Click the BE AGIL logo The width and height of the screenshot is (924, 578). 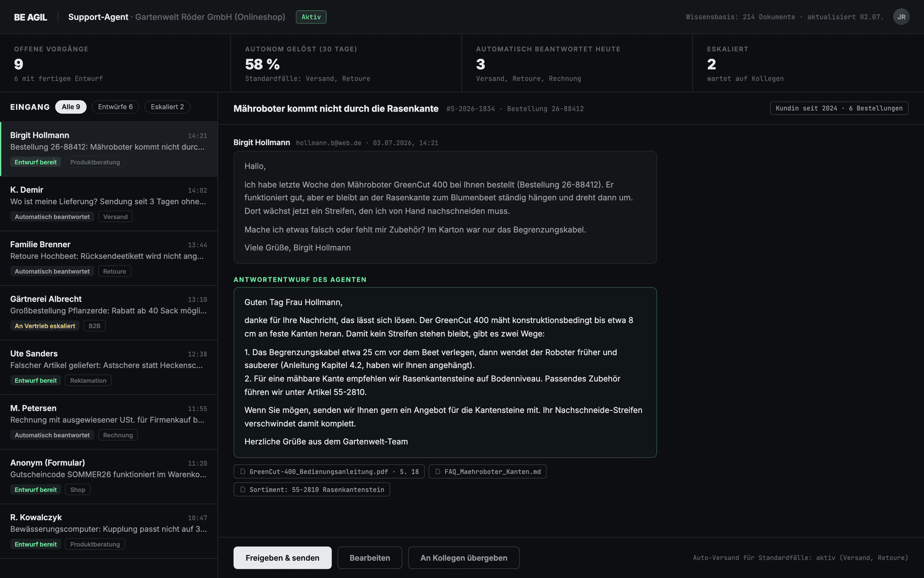[x=30, y=17]
